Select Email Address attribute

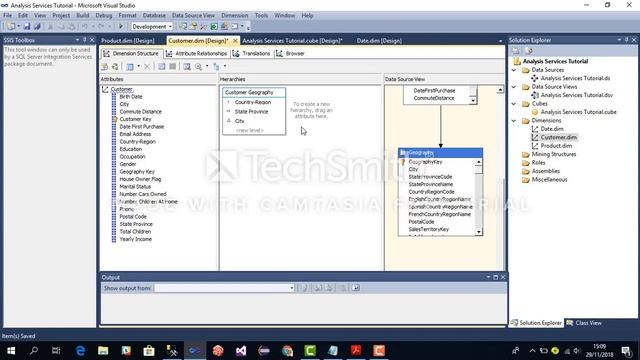(x=135, y=134)
